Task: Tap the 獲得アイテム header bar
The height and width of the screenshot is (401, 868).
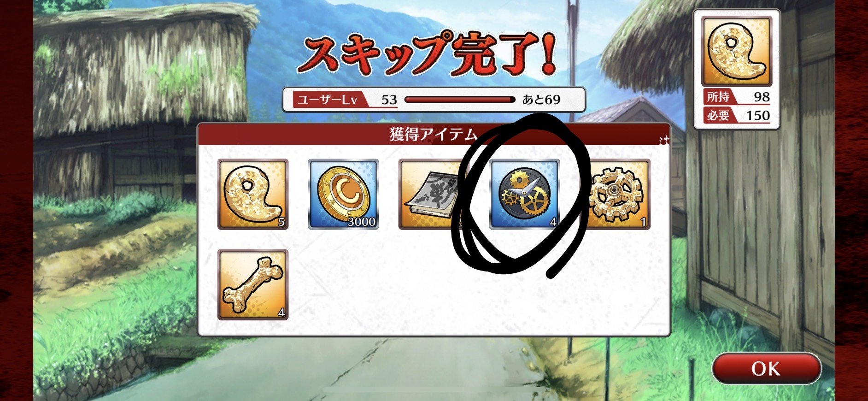Action: [x=434, y=134]
